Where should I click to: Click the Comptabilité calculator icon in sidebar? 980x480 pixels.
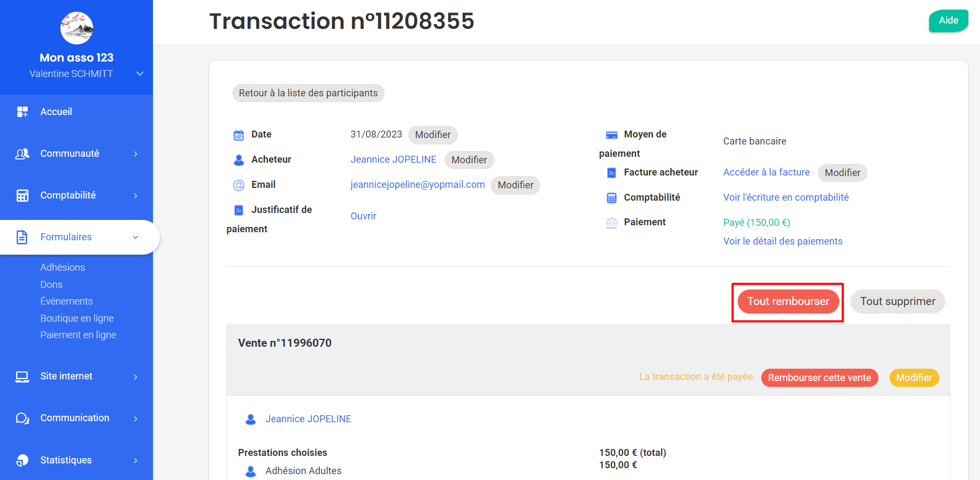tap(22, 196)
